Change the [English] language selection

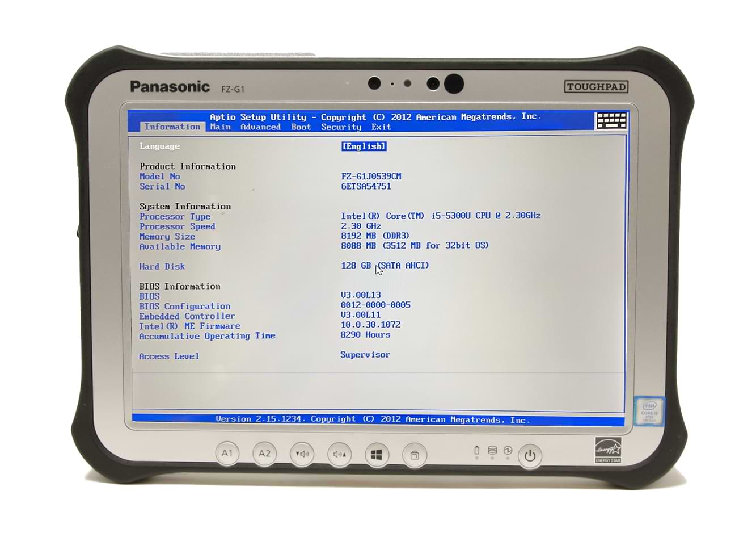click(364, 146)
